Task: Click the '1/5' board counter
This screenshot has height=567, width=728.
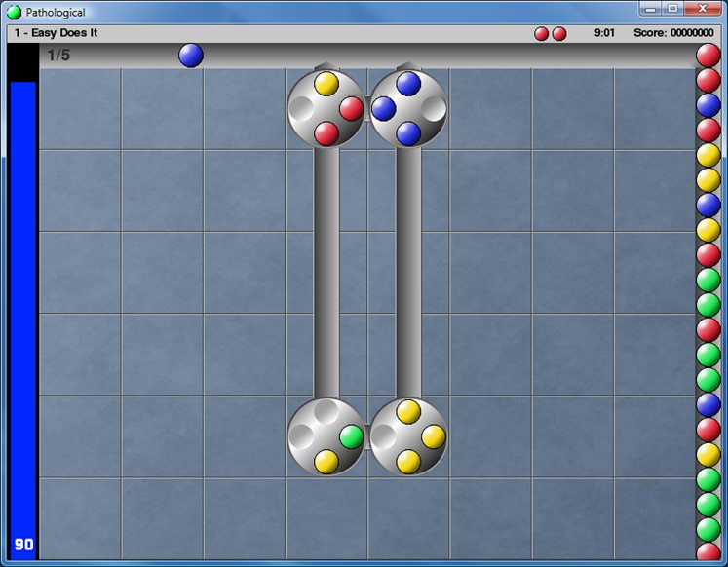Action: (58, 56)
